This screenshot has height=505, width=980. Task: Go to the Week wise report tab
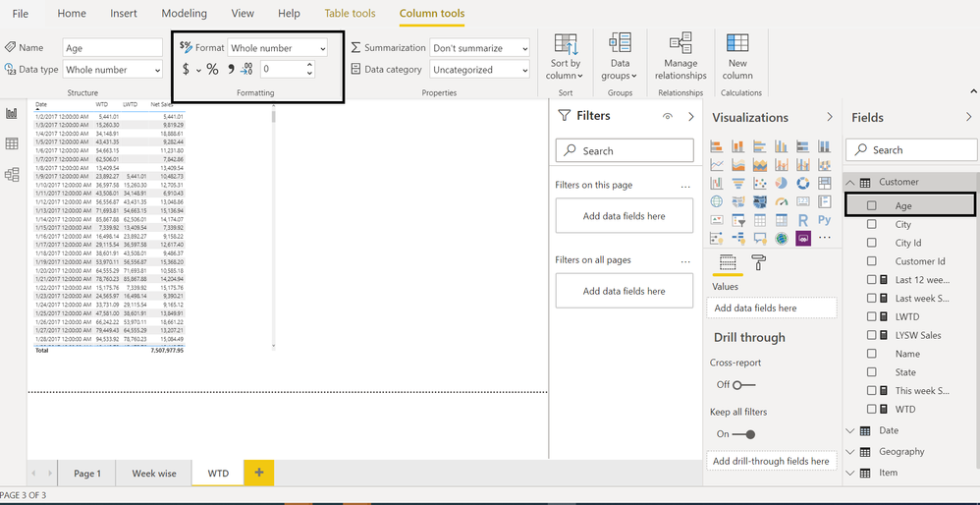154,474
